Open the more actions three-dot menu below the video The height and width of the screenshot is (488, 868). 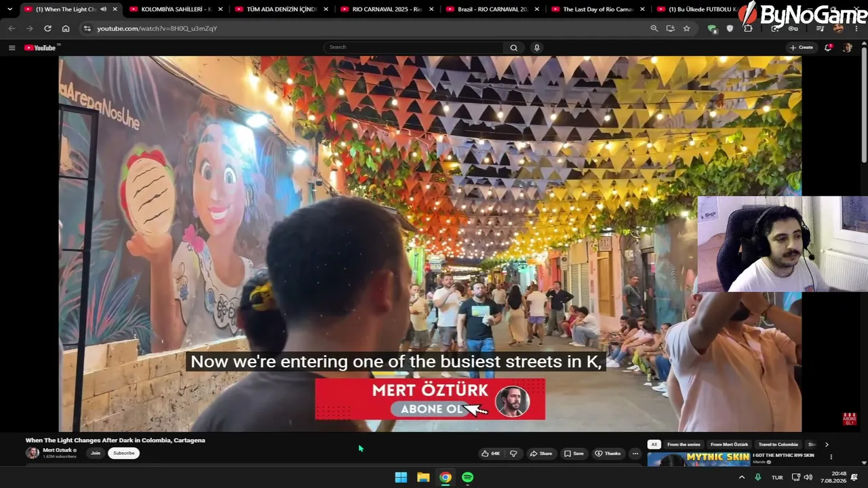635,453
